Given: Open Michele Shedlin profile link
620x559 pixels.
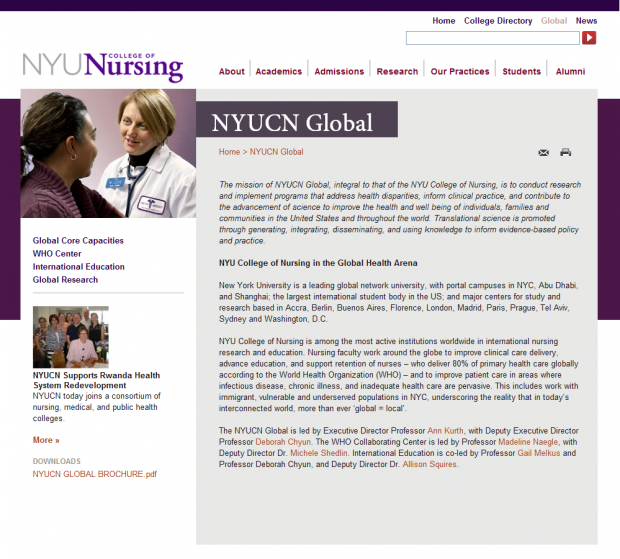Looking at the screenshot, I should click(x=319, y=453).
